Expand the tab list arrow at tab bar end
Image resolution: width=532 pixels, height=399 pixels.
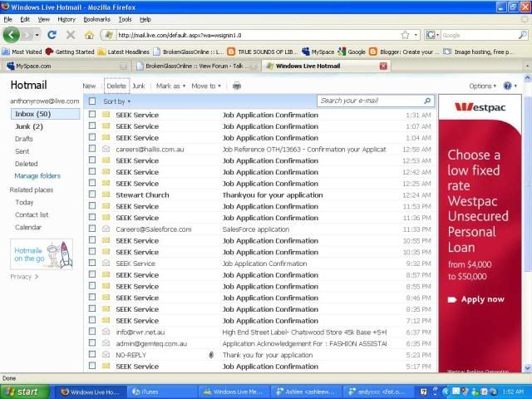[x=527, y=66]
